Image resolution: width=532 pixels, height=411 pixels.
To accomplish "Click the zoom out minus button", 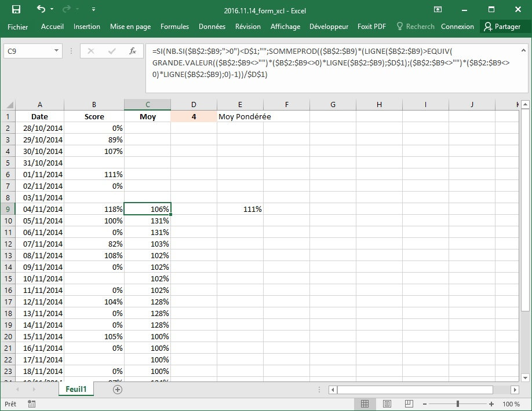I will [x=424, y=404].
